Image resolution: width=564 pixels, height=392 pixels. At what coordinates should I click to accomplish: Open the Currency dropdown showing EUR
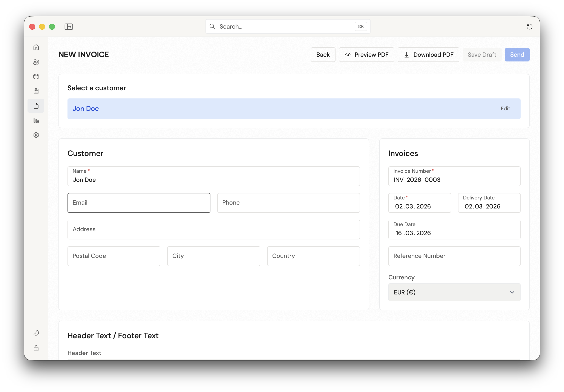tap(454, 292)
